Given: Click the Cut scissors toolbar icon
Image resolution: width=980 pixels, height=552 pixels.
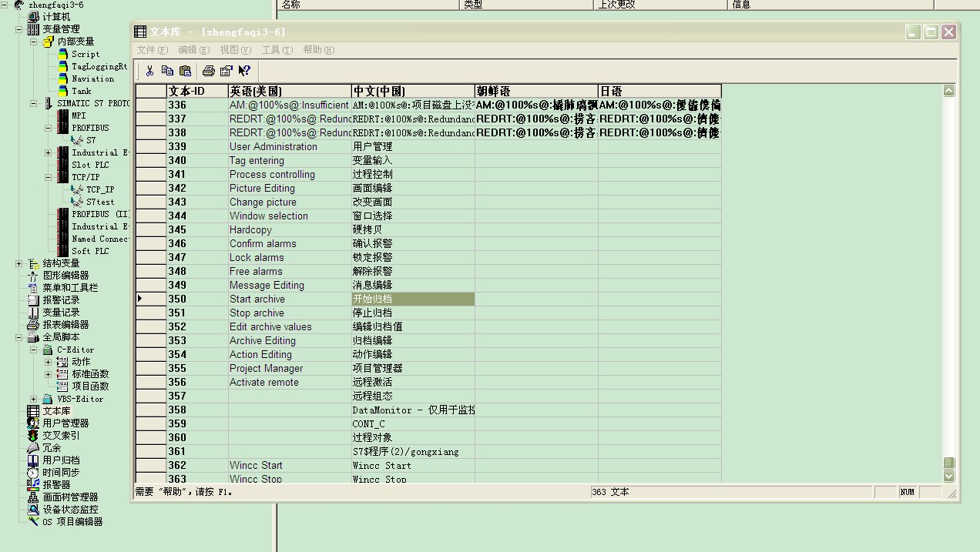Looking at the screenshot, I should (149, 71).
